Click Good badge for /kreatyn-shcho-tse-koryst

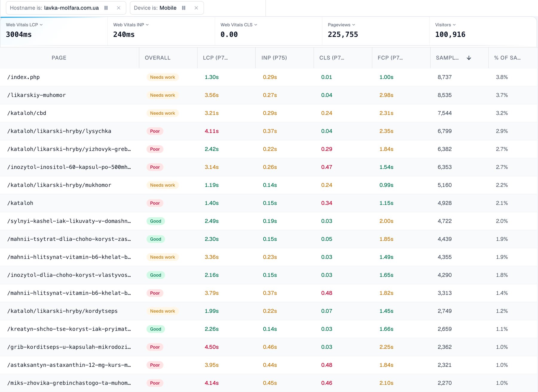tap(155, 329)
